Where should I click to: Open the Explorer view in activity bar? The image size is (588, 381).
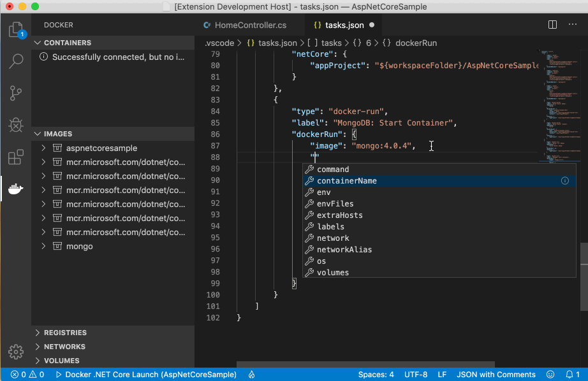coord(16,29)
